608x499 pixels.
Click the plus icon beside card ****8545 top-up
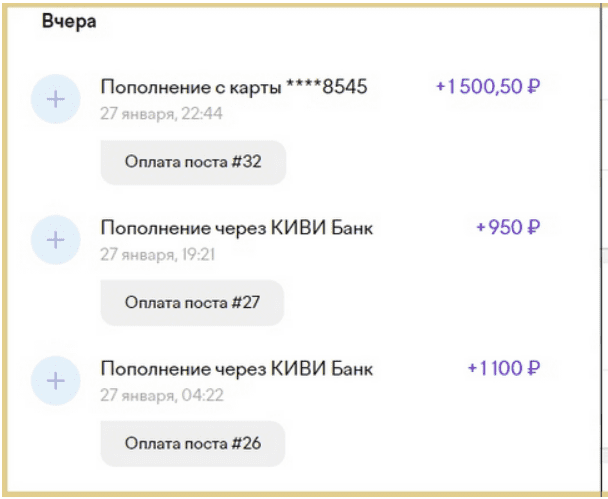click(56, 100)
